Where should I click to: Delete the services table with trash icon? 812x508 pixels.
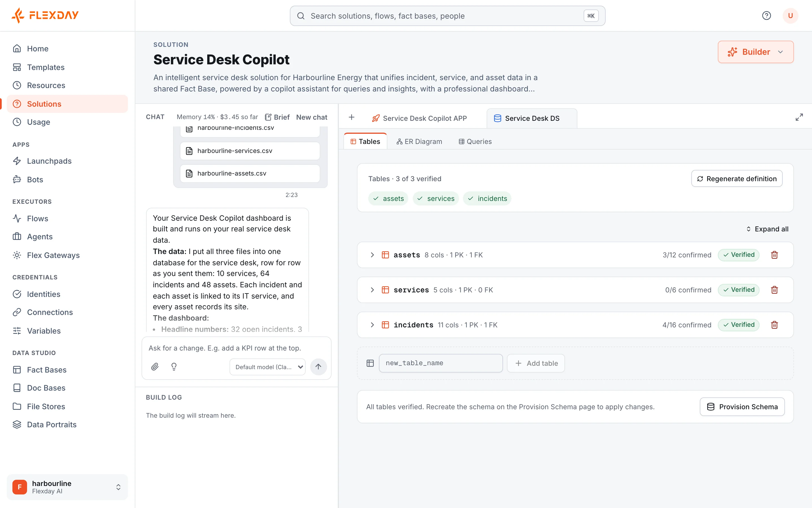click(x=775, y=290)
